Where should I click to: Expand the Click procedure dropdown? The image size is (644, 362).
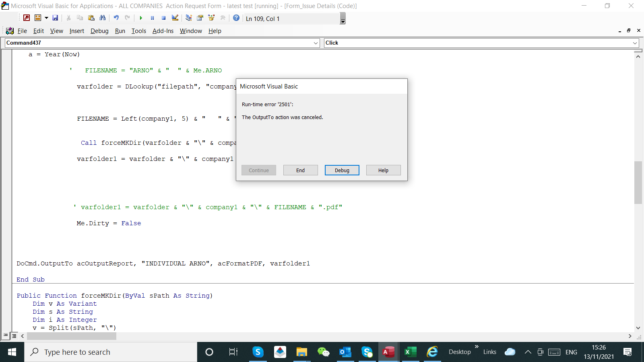[x=635, y=43]
